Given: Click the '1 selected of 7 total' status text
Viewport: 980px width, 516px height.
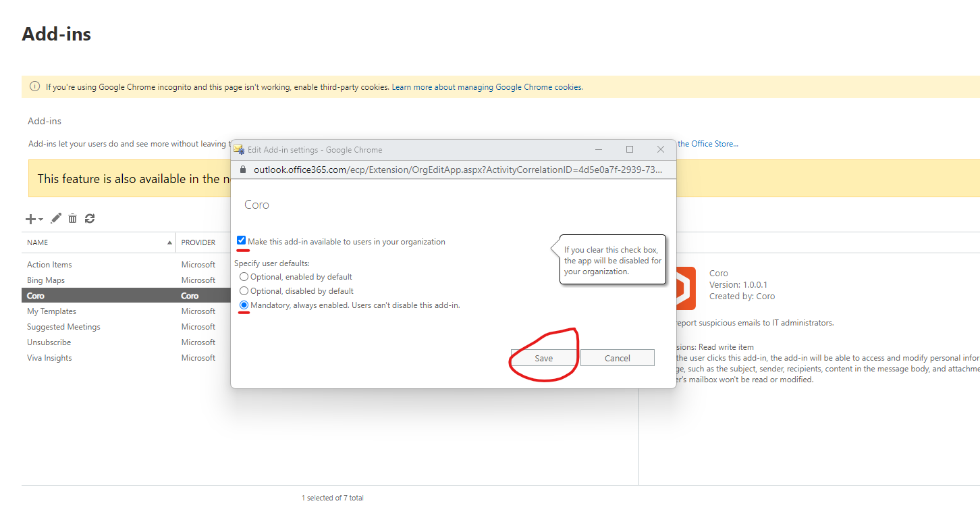Looking at the screenshot, I should click(333, 498).
